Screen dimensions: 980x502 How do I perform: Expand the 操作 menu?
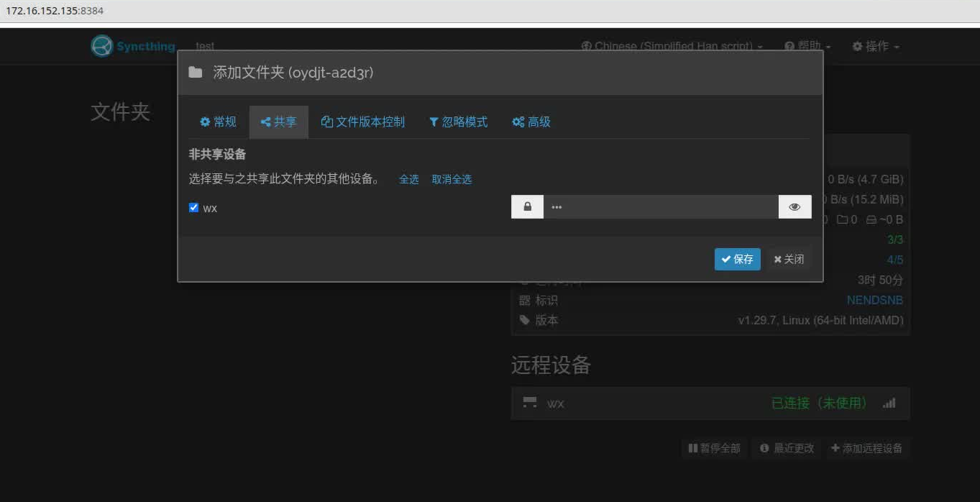tap(876, 45)
